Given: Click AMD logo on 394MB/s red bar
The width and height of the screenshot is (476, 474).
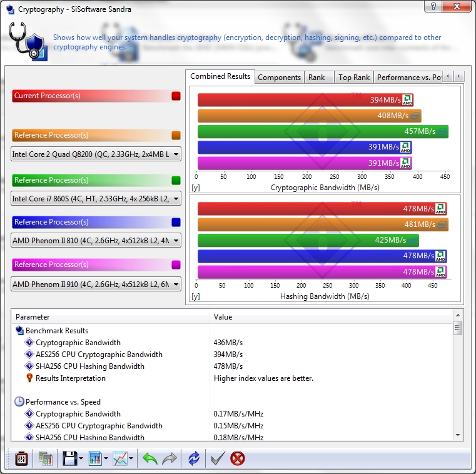Looking at the screenshot, I should [x=407, y=99].
